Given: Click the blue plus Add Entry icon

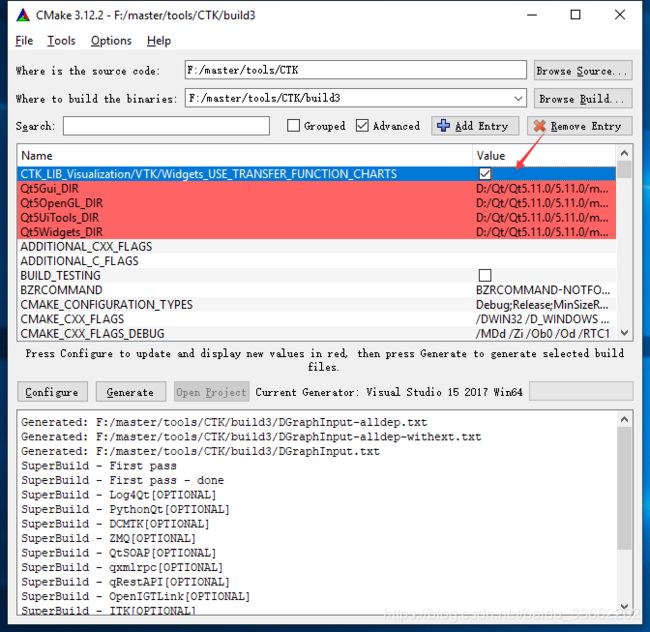Looking at the screenshot, I should click(443, 126).
